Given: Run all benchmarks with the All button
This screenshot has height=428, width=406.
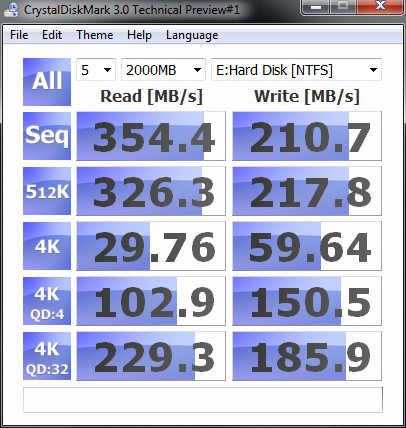Looking at the screenshot, I should (47, 82).
